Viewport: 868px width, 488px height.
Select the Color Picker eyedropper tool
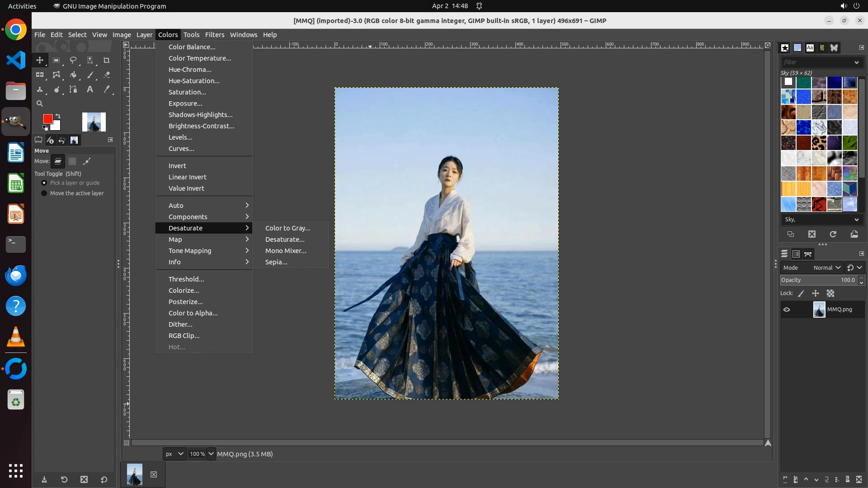(107, 89)
